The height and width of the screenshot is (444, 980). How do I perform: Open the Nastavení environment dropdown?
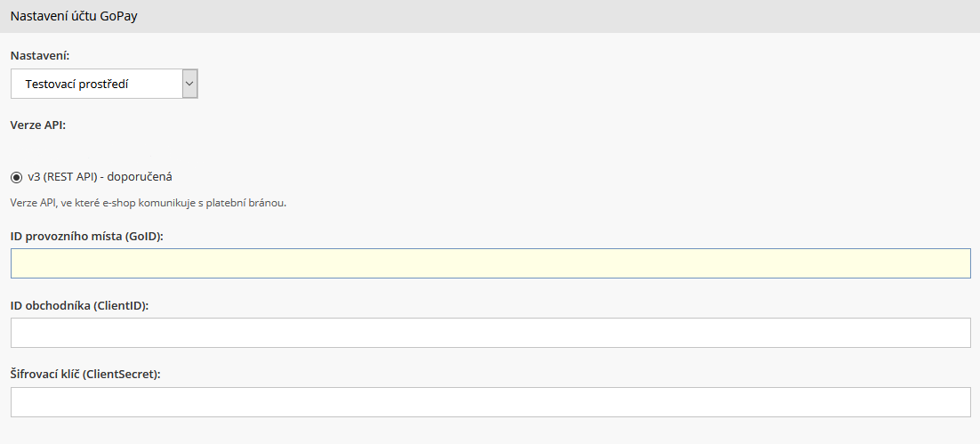104,84
